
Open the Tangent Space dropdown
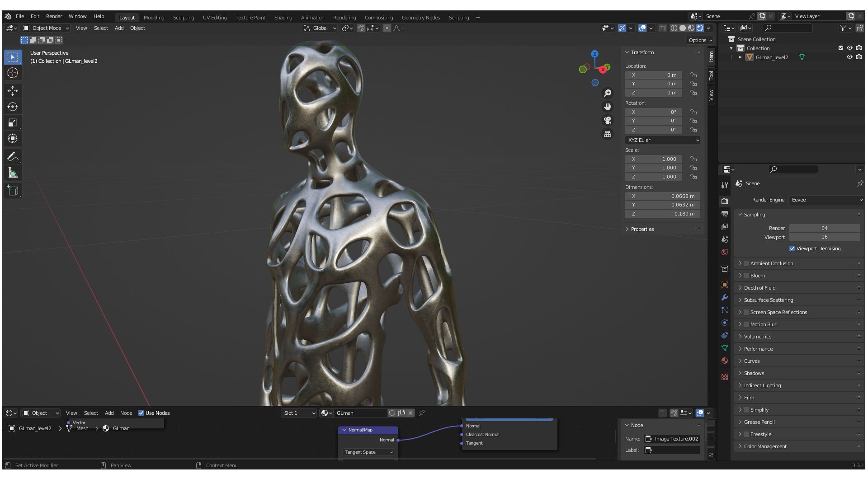coord(368,452)
